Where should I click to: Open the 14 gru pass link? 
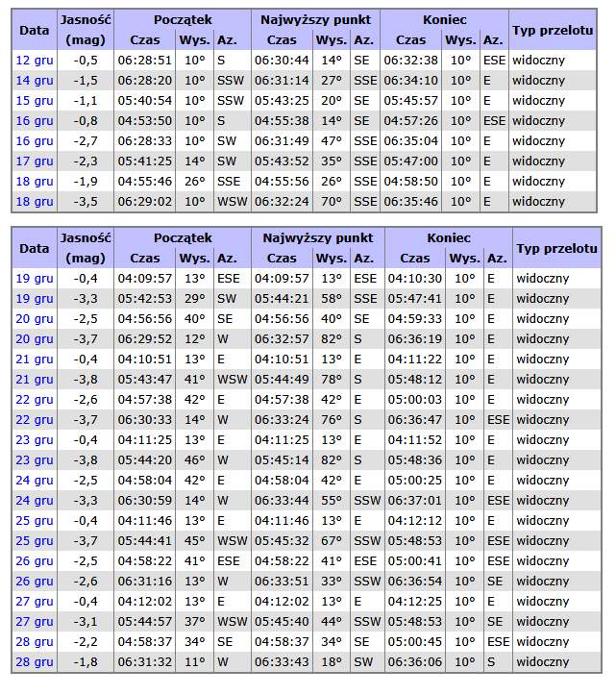pyautogui.click(x=35, y=80)
